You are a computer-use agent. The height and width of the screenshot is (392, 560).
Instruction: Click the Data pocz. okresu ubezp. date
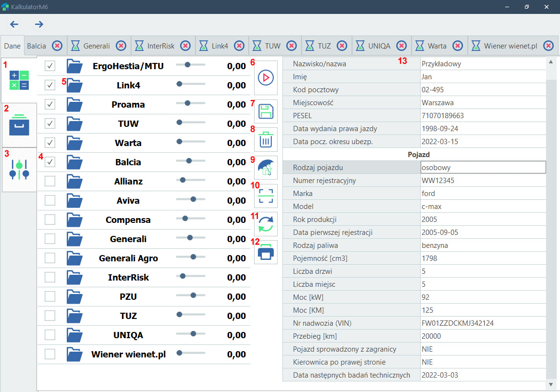click(483, 142)
